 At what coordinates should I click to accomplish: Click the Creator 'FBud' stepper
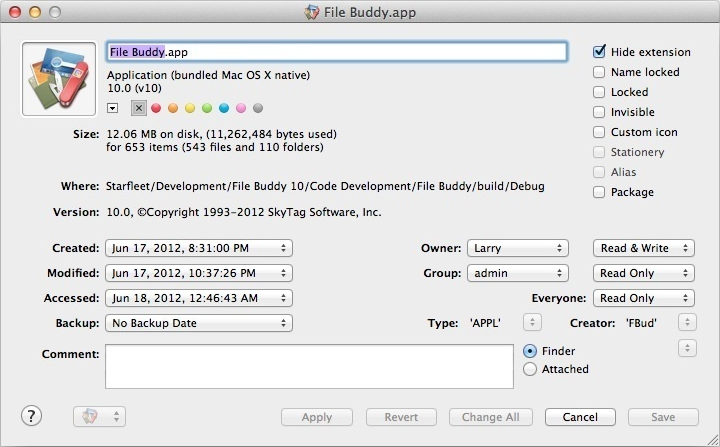click(x=687, y=323)
